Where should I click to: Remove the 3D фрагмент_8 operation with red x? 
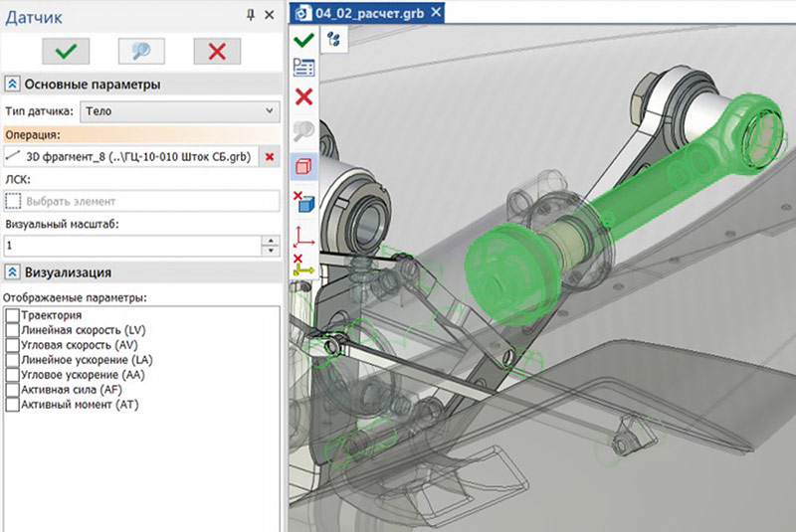click(270, 156)
